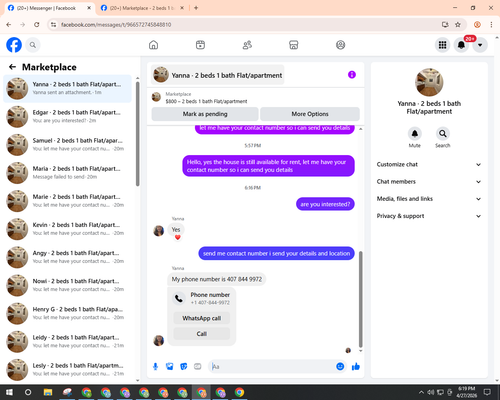This screenshot has height=400, width=500.
Task: Open a new browser tab
Action: point(196,8)
